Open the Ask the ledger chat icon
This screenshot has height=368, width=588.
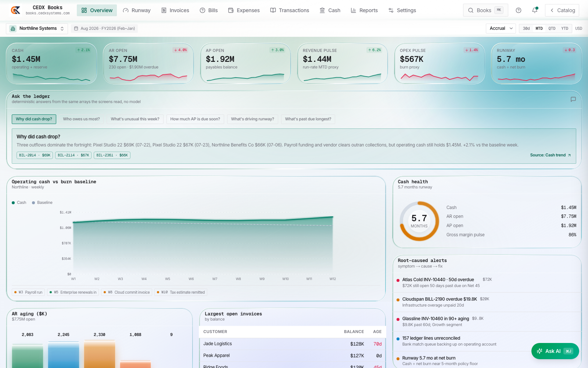(x=573, y=99)
